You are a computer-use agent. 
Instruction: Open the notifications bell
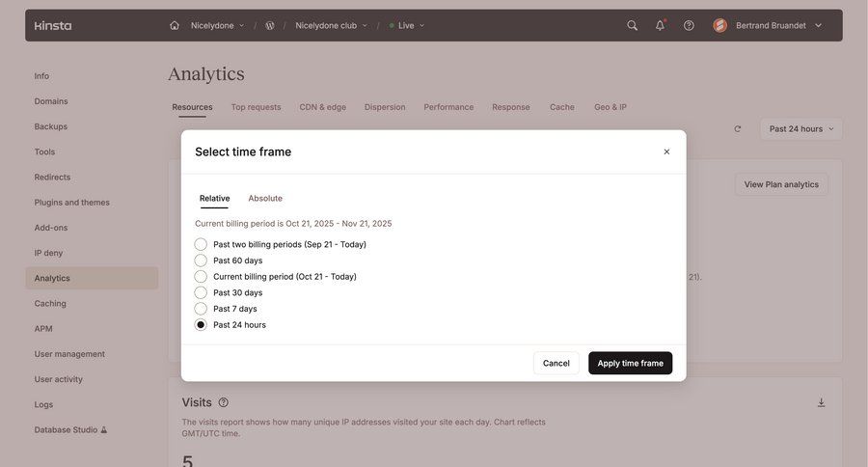click(x=660, y=25)
